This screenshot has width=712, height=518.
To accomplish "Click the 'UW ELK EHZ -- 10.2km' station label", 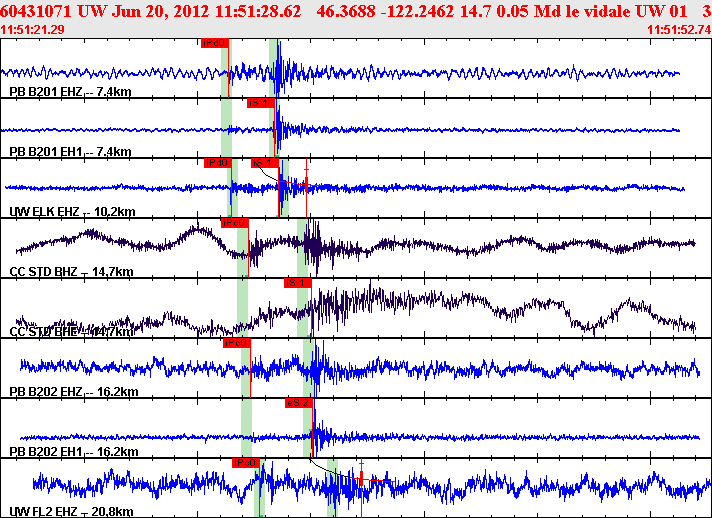I will pyautogui.click(x=72, y=212).
